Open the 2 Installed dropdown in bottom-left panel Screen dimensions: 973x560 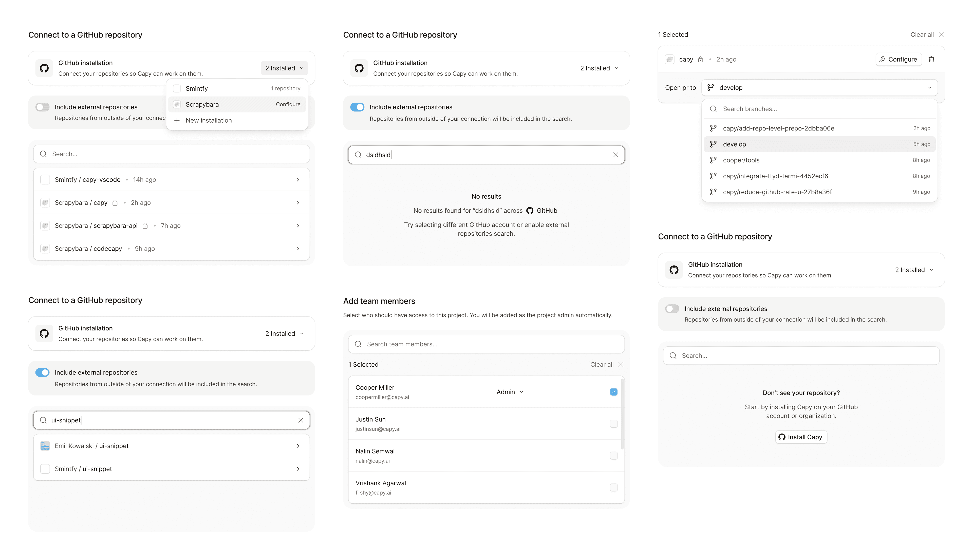[284, 333]
